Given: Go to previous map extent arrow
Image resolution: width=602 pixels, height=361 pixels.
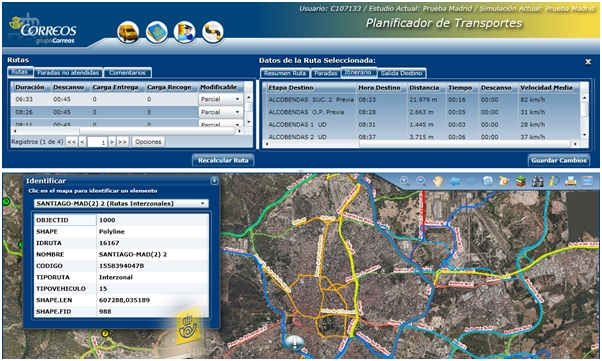Looking at the screenshot, I should [x=455, y=181].
